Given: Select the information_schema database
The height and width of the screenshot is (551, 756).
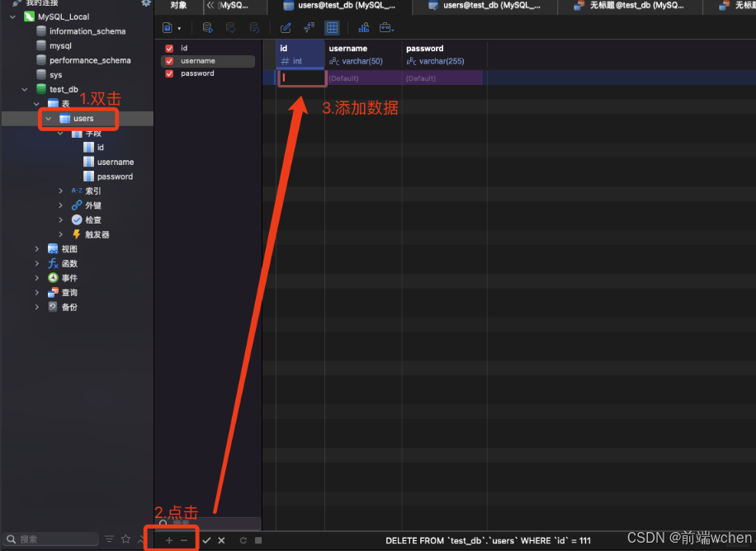Looking at the screenshot, I should (87, 31).
